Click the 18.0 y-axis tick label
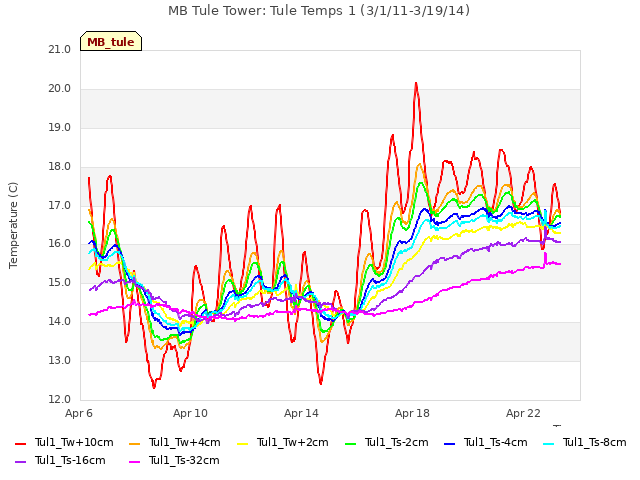This screenshot has height=480, width=640. click(x=60, y=167)
